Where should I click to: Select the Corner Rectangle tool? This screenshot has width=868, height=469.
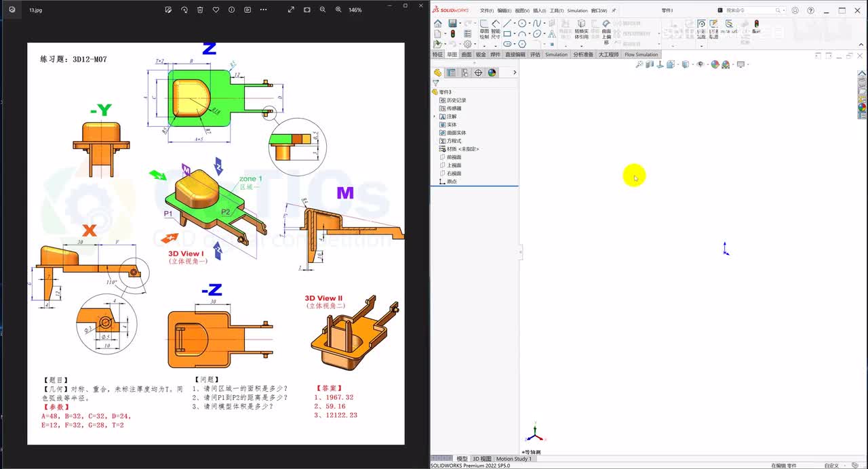tap(507, 34)
